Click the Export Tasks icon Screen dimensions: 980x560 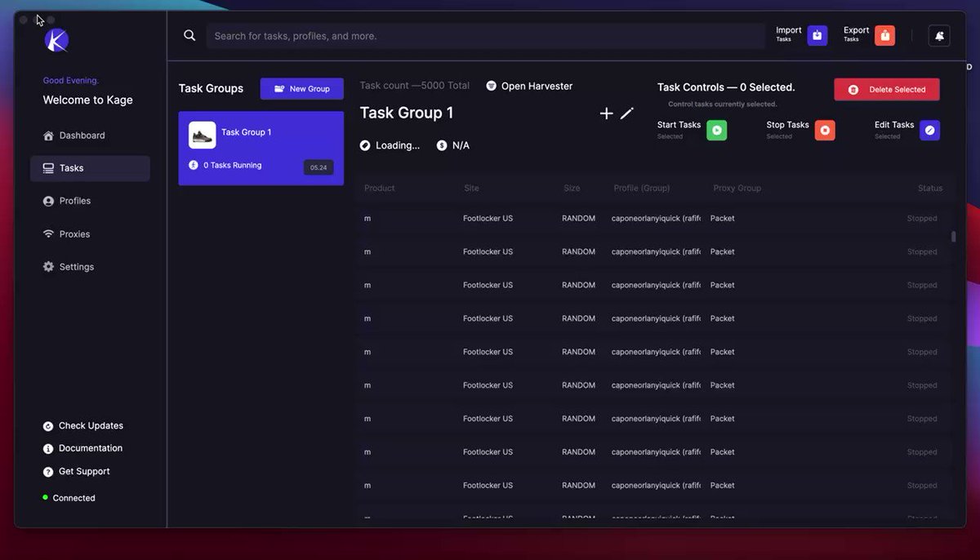coord(884,35)
